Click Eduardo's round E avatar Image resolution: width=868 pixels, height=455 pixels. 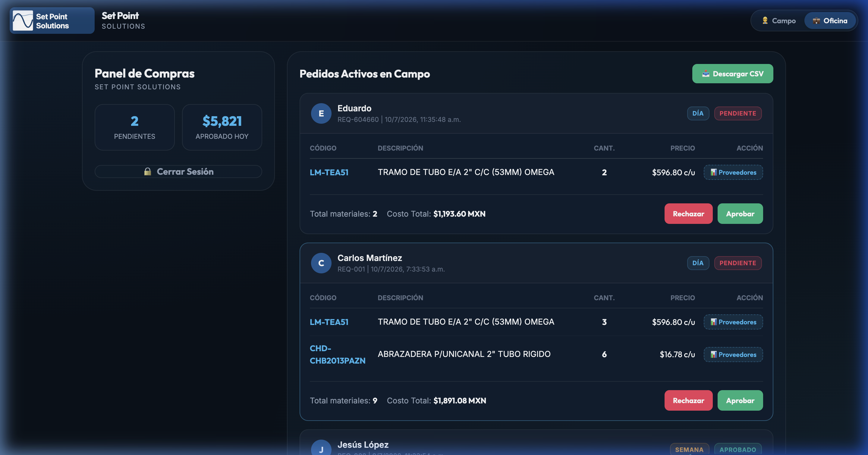coord(321,113)
